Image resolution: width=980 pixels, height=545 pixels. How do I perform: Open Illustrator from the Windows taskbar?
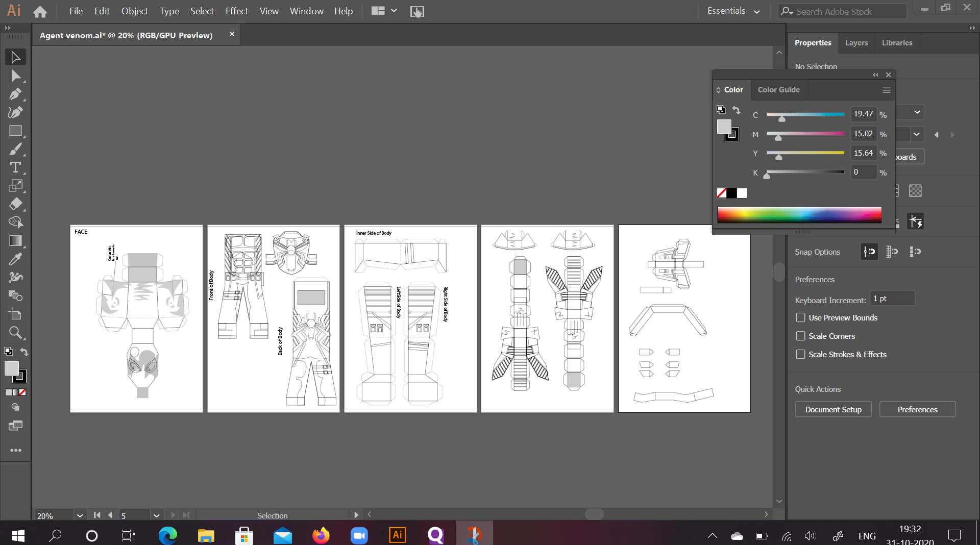pyautogui.click(x=398, y=535)
